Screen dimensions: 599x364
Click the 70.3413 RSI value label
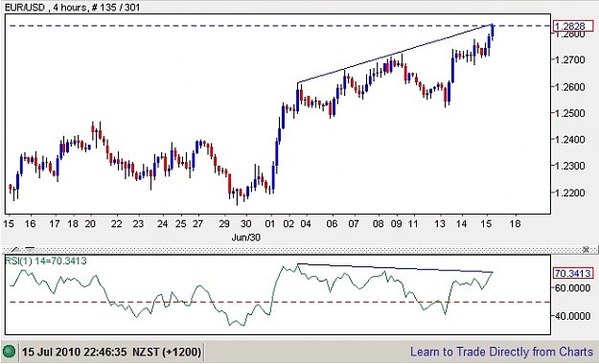tap(572, 273)
